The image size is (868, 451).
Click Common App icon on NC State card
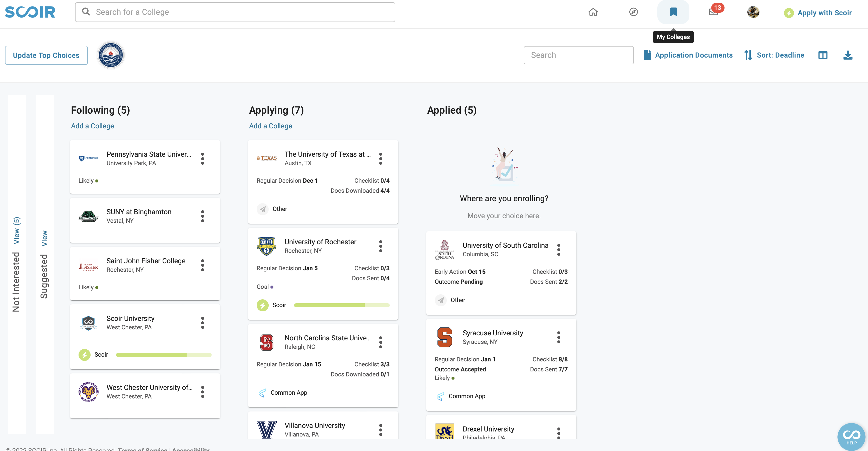click(262, 393)
